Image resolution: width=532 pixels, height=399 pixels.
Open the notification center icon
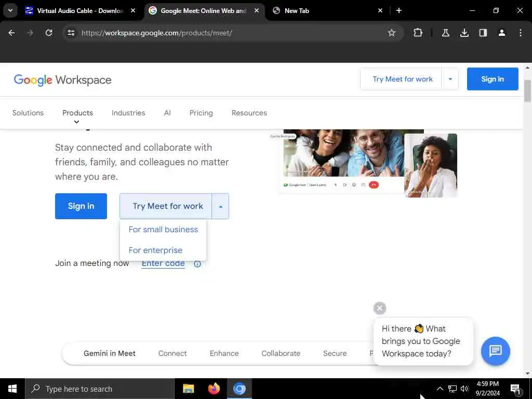click(x=516, y=389)
